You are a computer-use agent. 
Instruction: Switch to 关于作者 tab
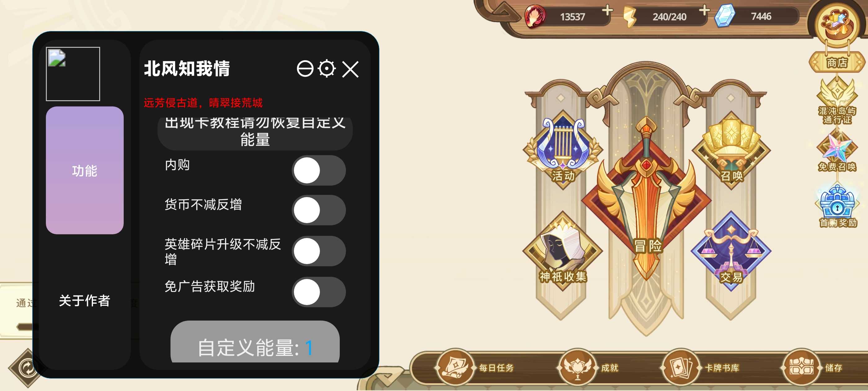click(85, 300)
